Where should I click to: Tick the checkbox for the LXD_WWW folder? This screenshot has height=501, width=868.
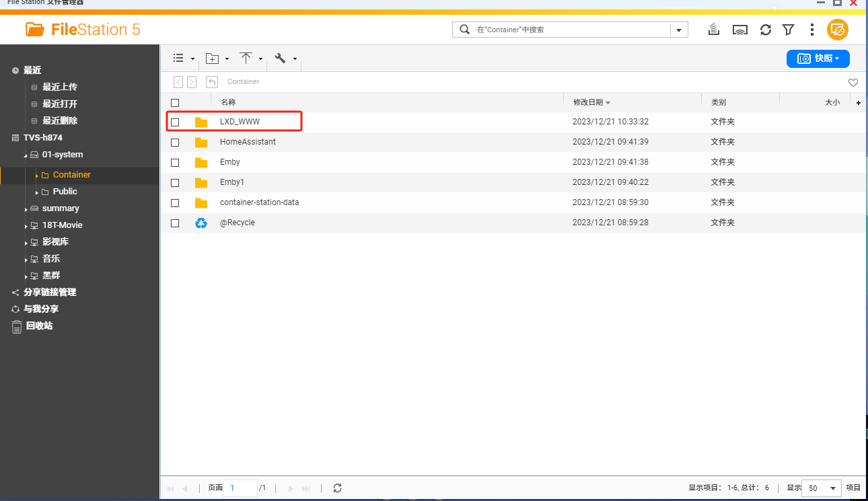tap(175, 122)
